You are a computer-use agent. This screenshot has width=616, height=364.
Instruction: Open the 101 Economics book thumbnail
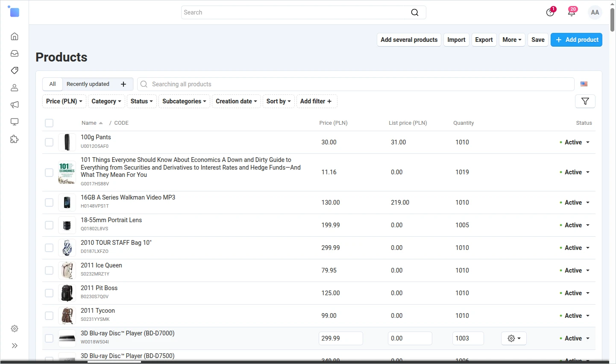tap(67, 173)
